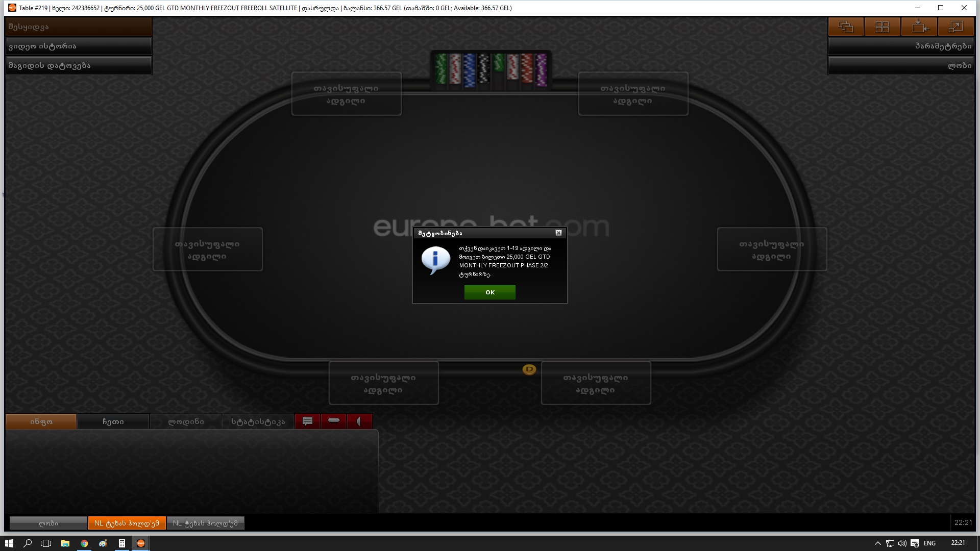Switch to the ჩეთი tab
Image resolution: width=980 pixels, height=551 pixels.
[x=113, y=422]
